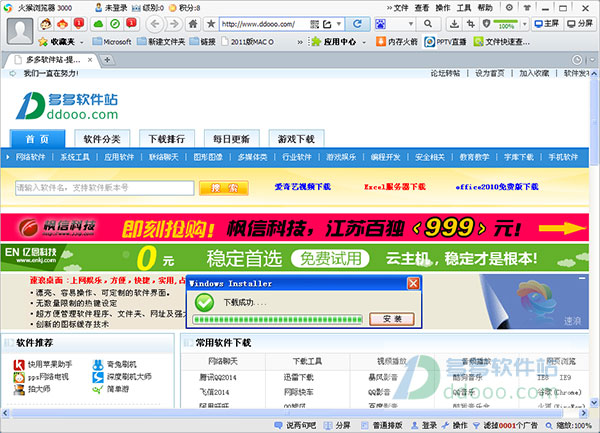Open the 文件 menu
Screen dimensions: 600x433
tap(401, 8)
